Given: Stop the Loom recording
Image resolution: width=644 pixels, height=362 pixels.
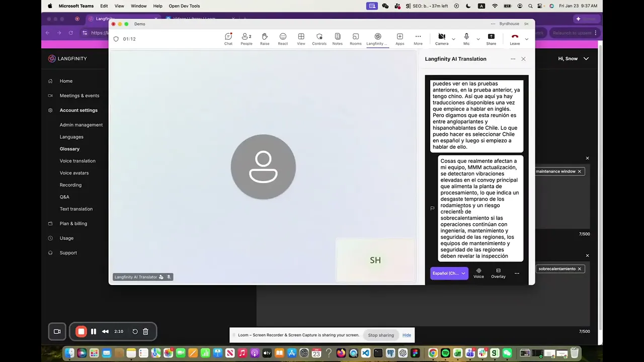Looking at the screenshot, I should (81, 331).
